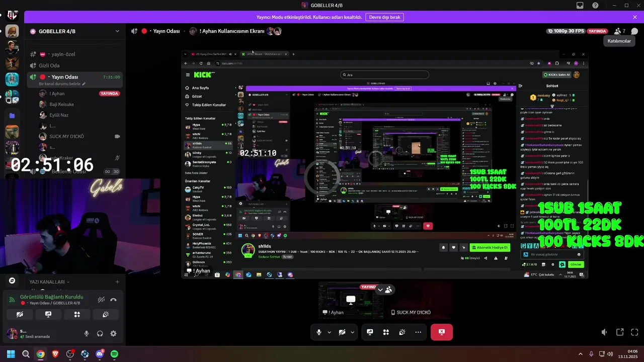Open user settings gear icon
The height and width of the screenshot is (362, 644).
coord(113,333)
